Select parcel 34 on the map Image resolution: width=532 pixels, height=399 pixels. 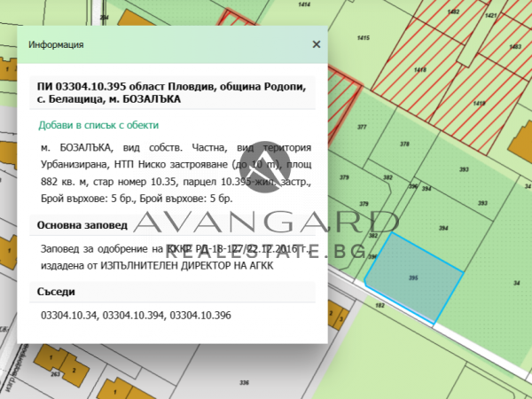[516, 283]
